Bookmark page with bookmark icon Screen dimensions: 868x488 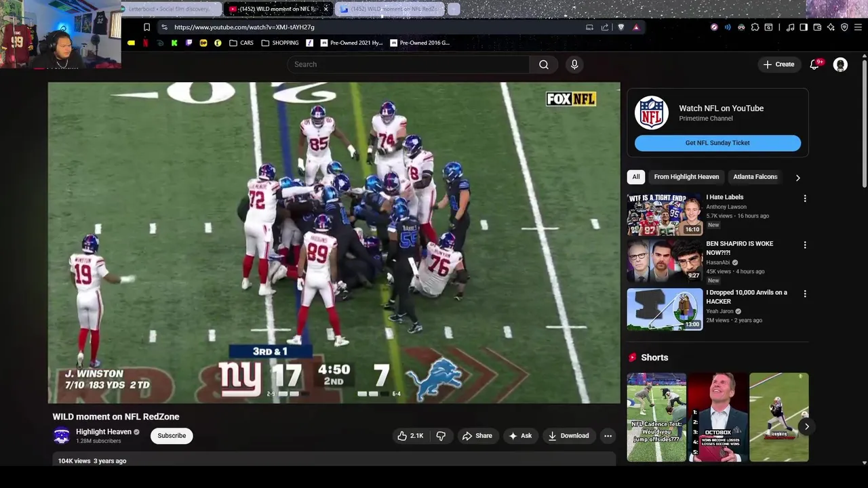tap(146, 27)
